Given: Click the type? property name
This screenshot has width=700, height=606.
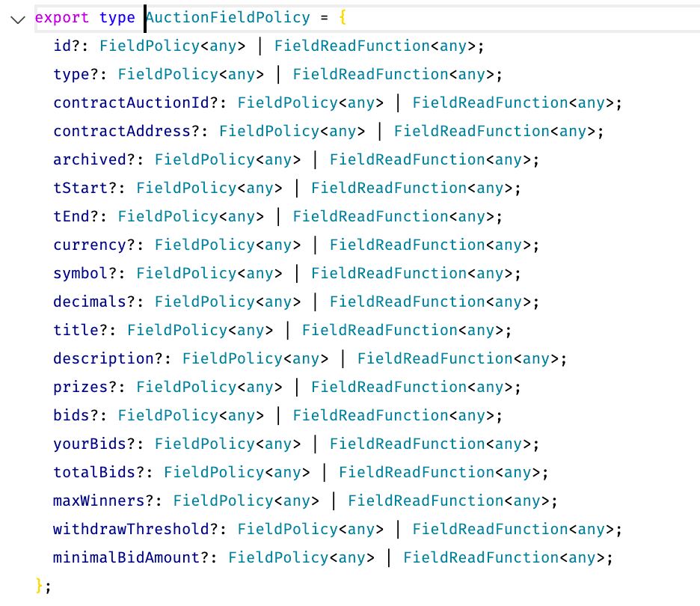Looking at the screenshot, I should (x=76, y=74).
